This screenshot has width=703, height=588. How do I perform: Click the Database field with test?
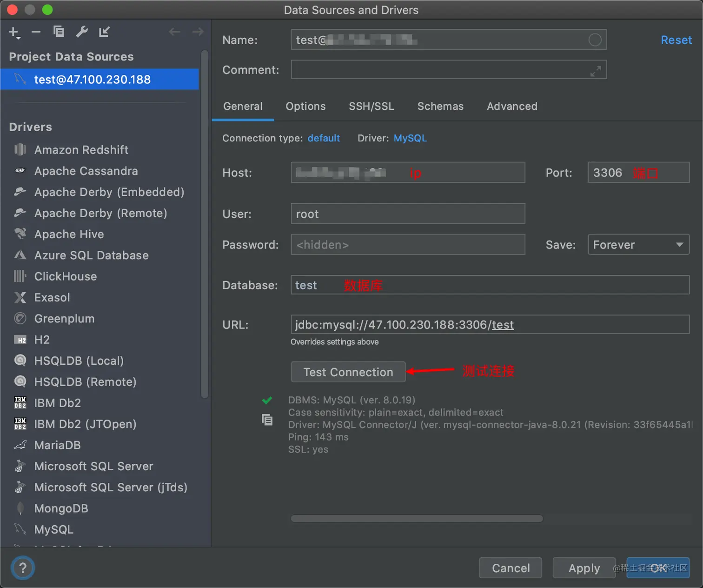(x=490, y=285)
